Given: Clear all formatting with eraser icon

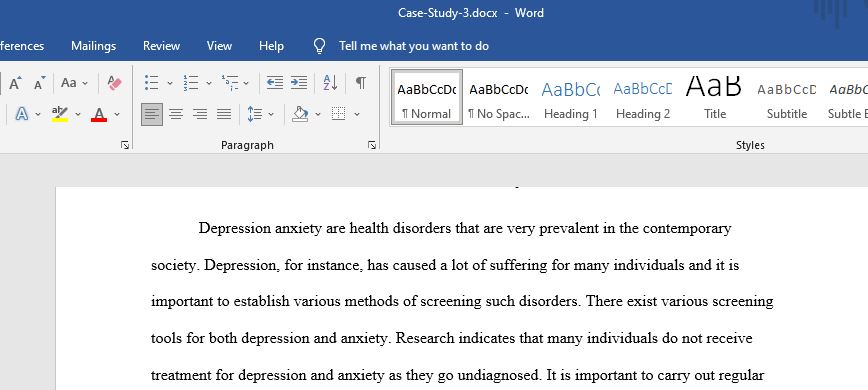Looking at the screenshot, I should tap(115, 83).
